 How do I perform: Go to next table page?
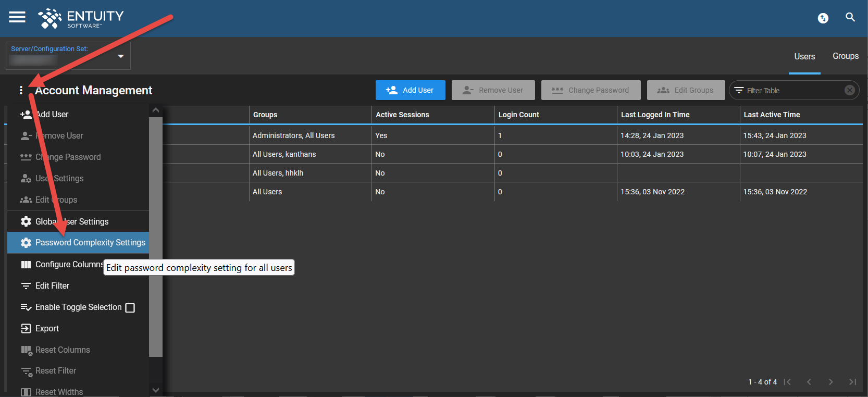pos(831,382)
